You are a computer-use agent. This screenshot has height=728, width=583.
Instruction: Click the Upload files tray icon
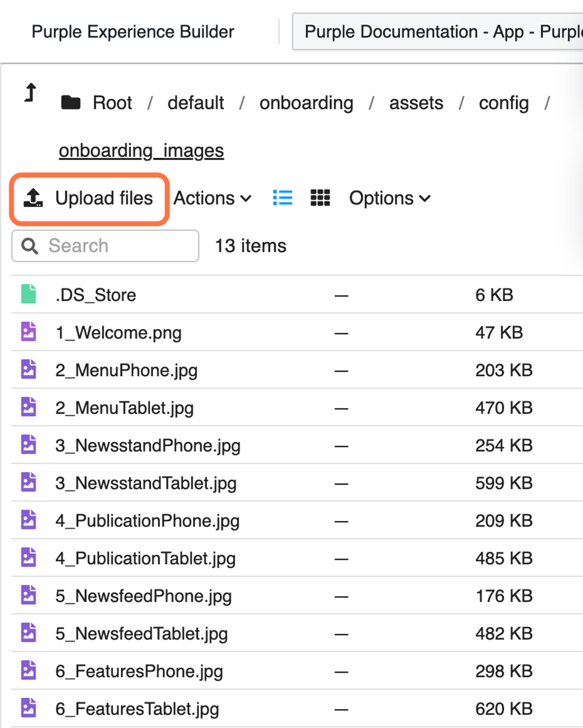(x=34, y=198)
